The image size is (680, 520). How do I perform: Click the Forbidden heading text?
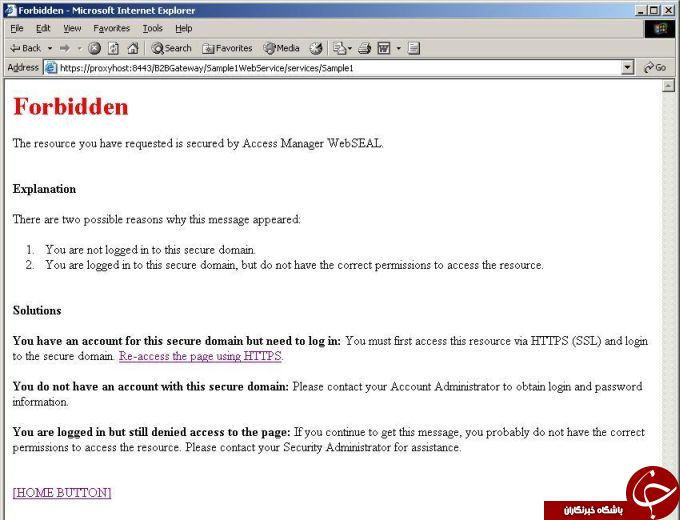71,106
